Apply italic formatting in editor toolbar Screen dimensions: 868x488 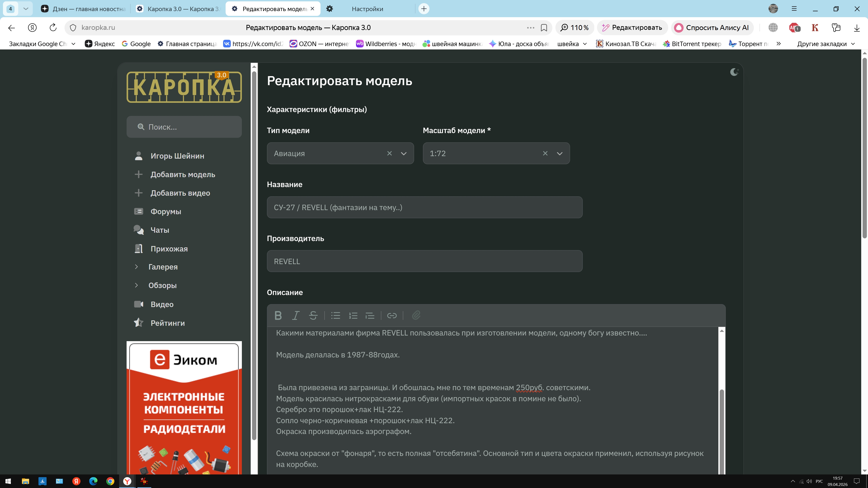click(295, 316)
